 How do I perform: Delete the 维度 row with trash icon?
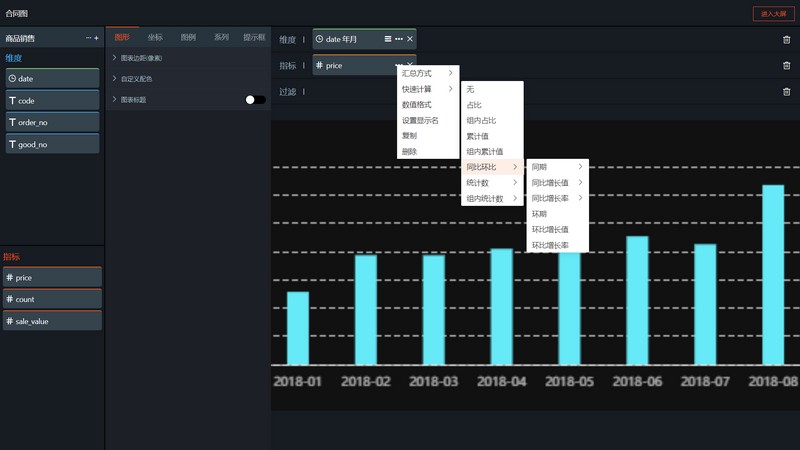786,39
